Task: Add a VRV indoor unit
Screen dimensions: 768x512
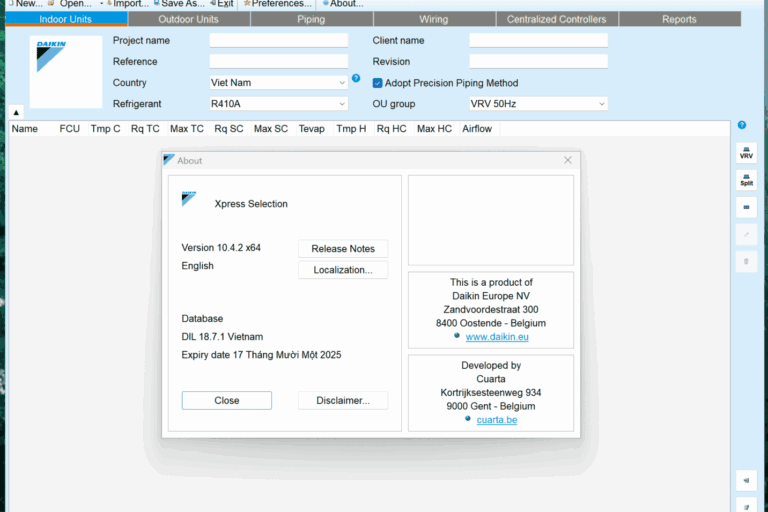Action: (746, 153)
